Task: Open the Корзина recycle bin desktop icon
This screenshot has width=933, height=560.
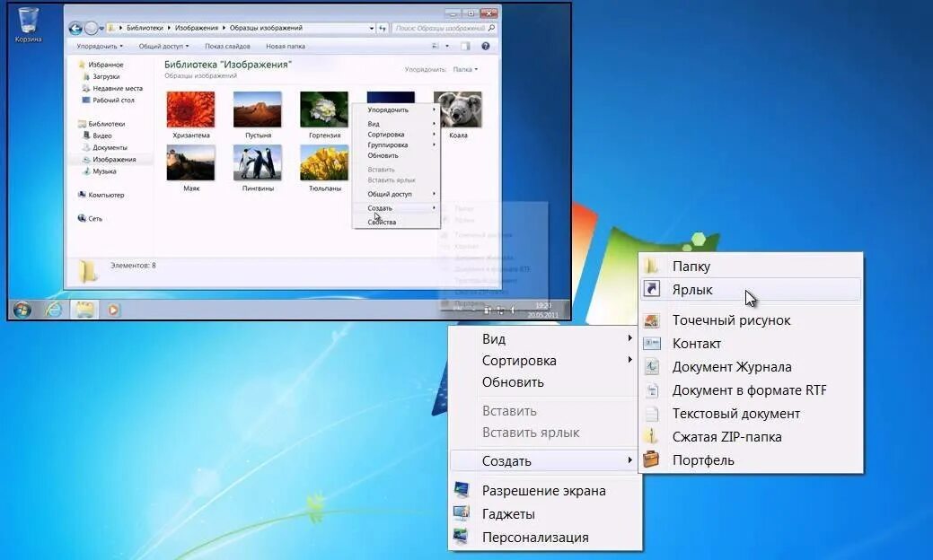Action: 28,23
